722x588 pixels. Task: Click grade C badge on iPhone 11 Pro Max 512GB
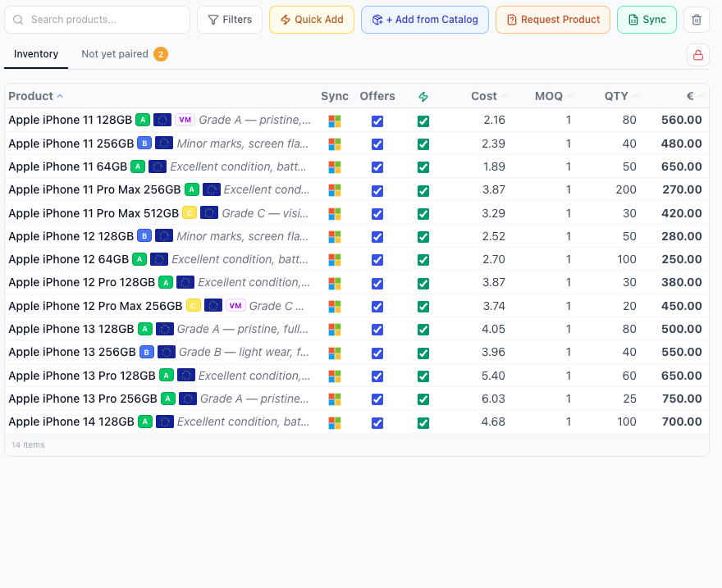click(x=190, y=213)
